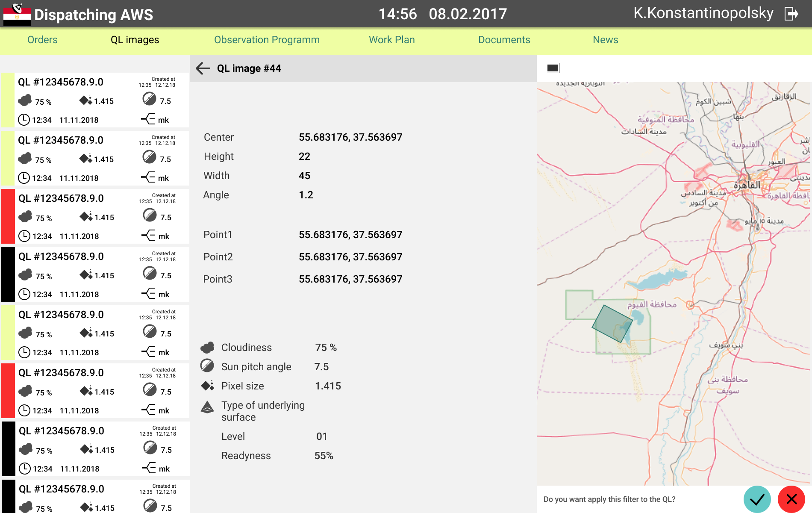The height and width of the screenshot is (513, 812).
Task: Go back using the QL image arrow
Action: (203, 68)
